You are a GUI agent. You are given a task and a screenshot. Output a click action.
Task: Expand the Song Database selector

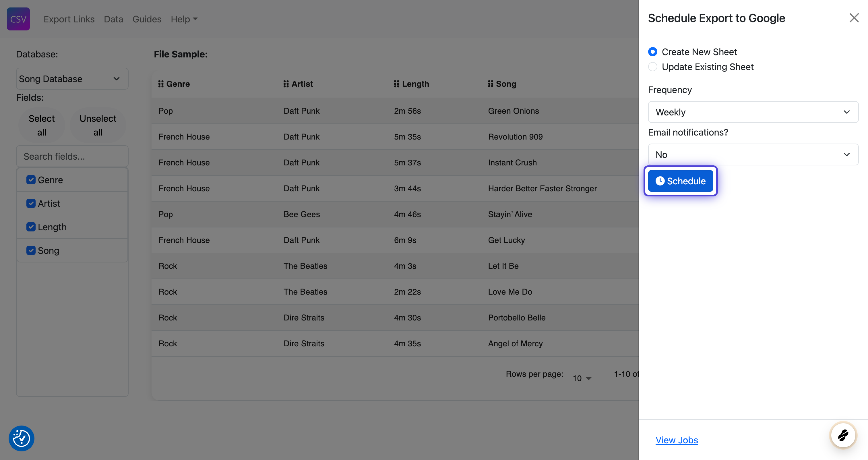pos(72,79)
